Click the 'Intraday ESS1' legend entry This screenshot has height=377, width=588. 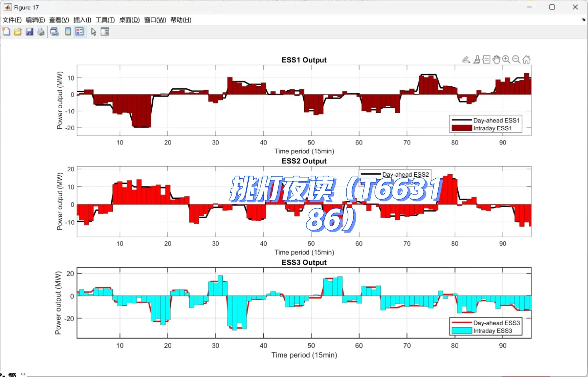[492, 128]
